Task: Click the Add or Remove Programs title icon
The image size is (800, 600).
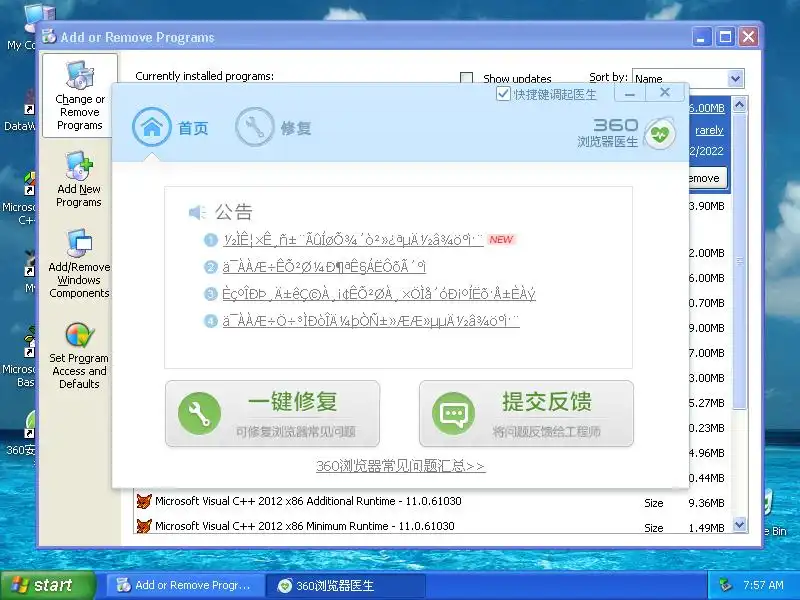Action: [49, 37]
